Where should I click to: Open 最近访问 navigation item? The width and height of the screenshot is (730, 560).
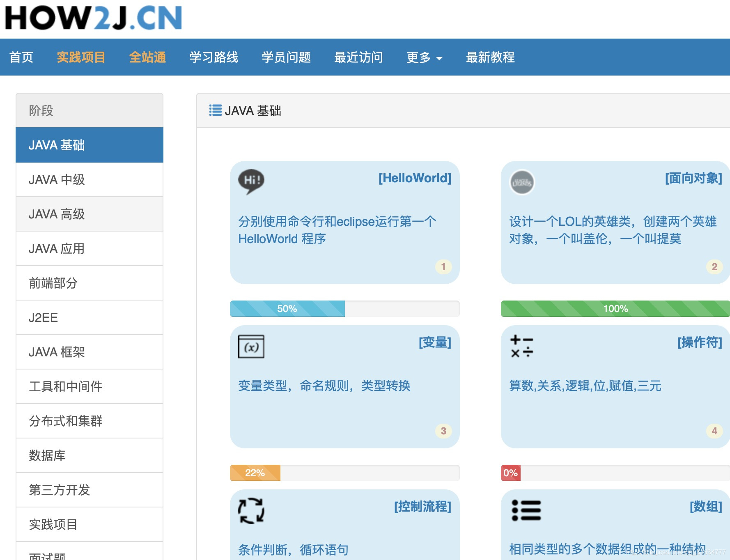coord(358,57)
